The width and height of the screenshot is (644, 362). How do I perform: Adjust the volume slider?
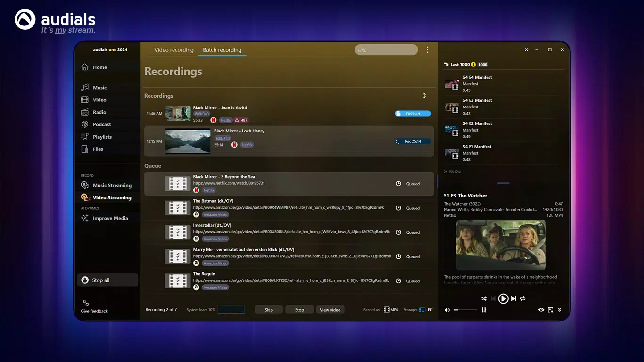465,310
